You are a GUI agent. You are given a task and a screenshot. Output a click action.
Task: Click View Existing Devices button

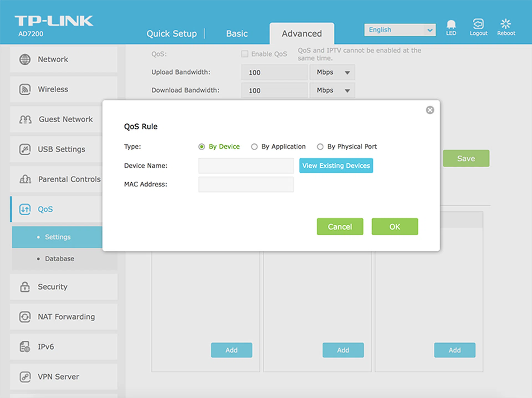[x=336, y=166]
